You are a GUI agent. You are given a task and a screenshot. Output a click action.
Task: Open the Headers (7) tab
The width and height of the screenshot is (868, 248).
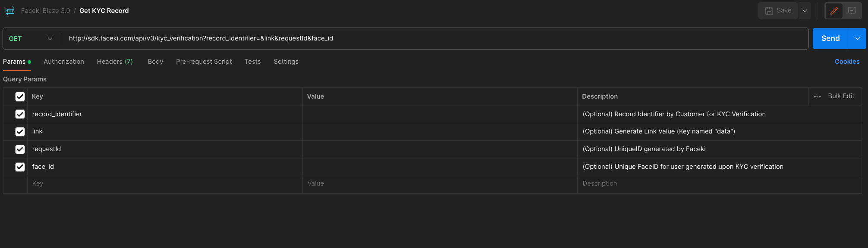pyautogui.click(x=115, y=62)
